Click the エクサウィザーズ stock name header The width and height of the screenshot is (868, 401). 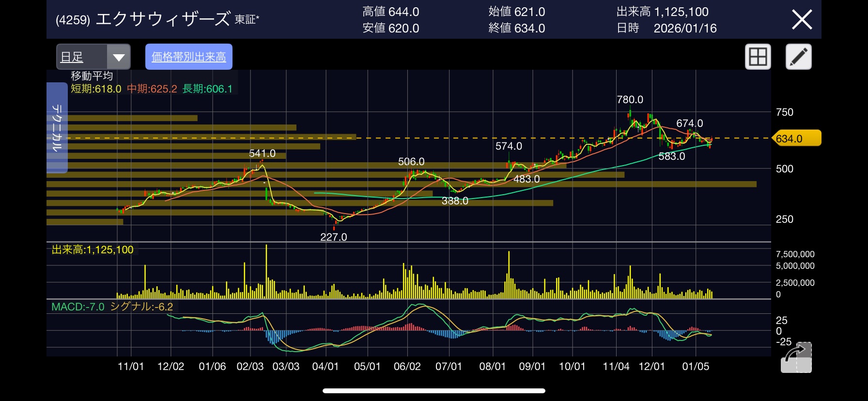163,19
